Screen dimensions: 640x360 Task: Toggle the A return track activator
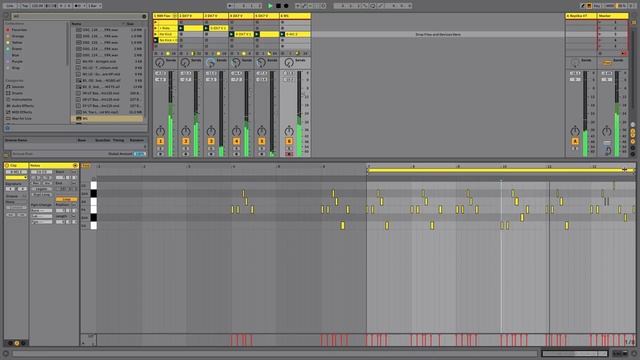point(575,141)
